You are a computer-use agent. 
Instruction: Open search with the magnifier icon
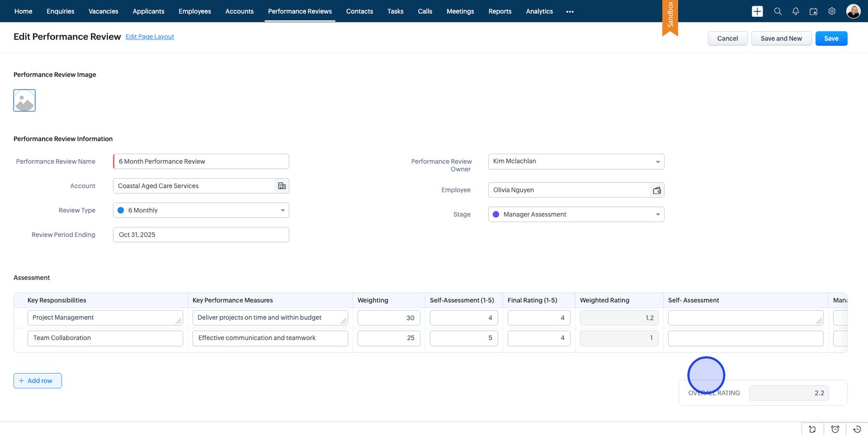coord(777,11)
